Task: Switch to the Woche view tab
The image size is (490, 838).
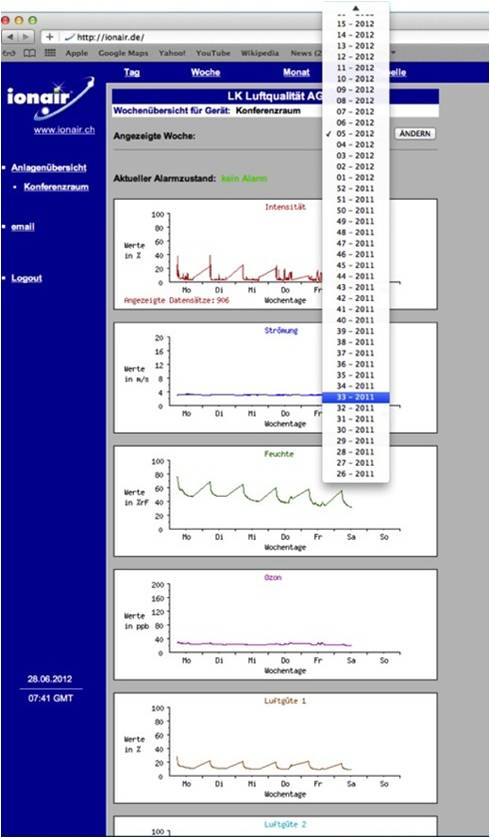Action: tap(205, 72)
